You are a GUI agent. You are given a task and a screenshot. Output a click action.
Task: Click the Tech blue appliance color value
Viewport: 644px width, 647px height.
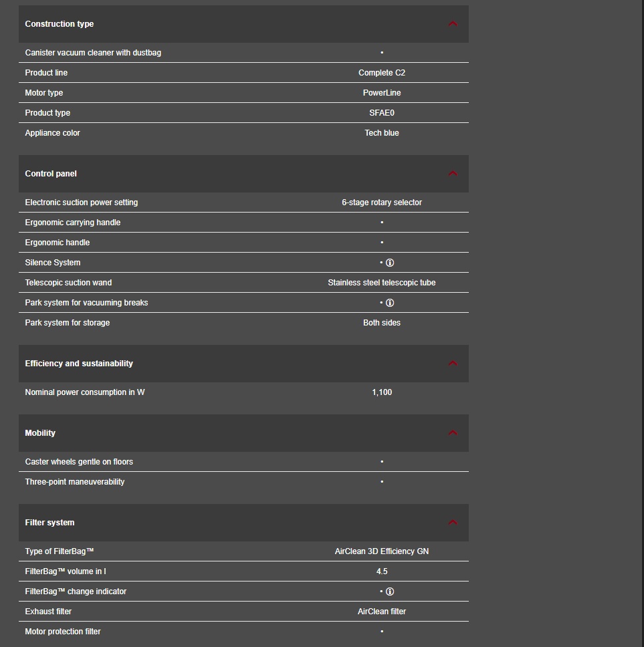pos(381,133)
